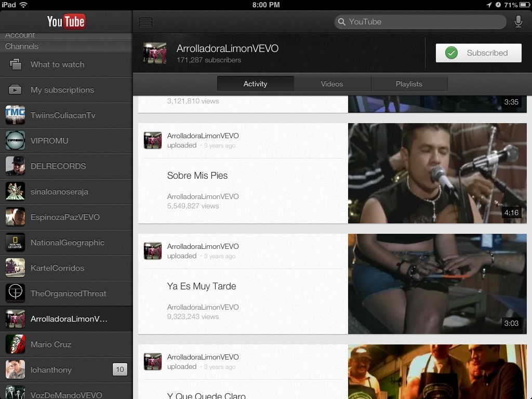Screen dimensions: 532x399
Task: Select TwiinsCuliacanTv in sidebar
Action: (x=66, y=115)
